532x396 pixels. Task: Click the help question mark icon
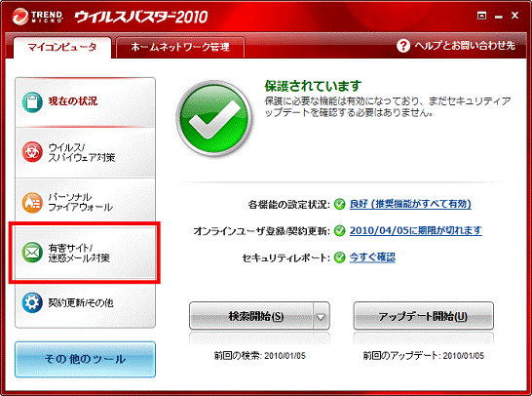pyautogui.click(x=403, y=46)
